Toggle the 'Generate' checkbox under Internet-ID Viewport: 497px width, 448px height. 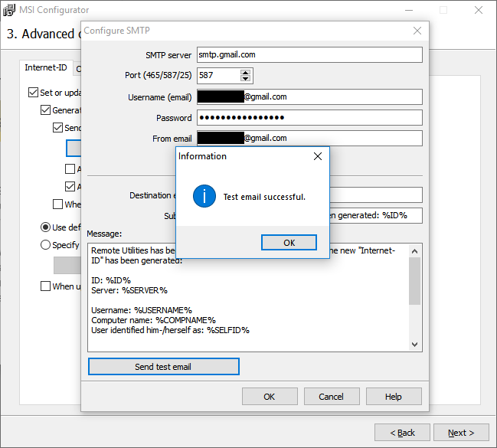(46, 110)
